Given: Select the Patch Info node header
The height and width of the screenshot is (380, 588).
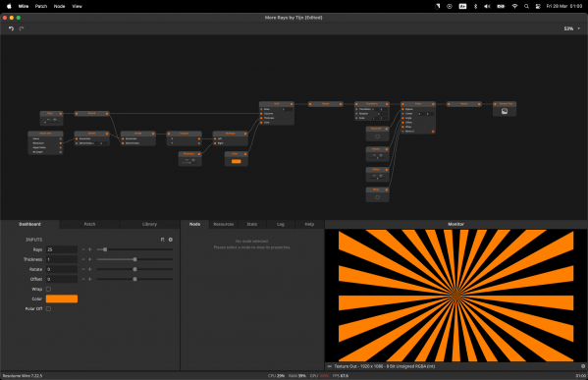Looking at the screenshot, I should 45,134.
